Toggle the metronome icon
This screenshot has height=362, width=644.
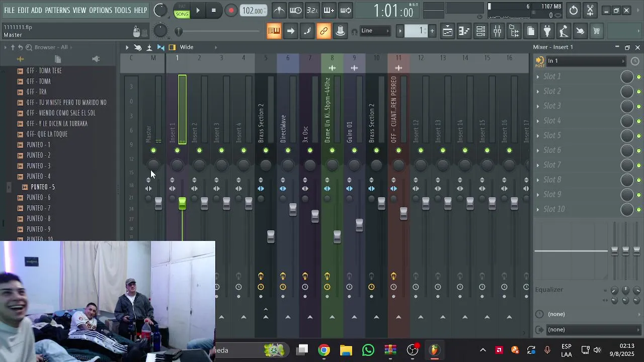tap(279, 10)
